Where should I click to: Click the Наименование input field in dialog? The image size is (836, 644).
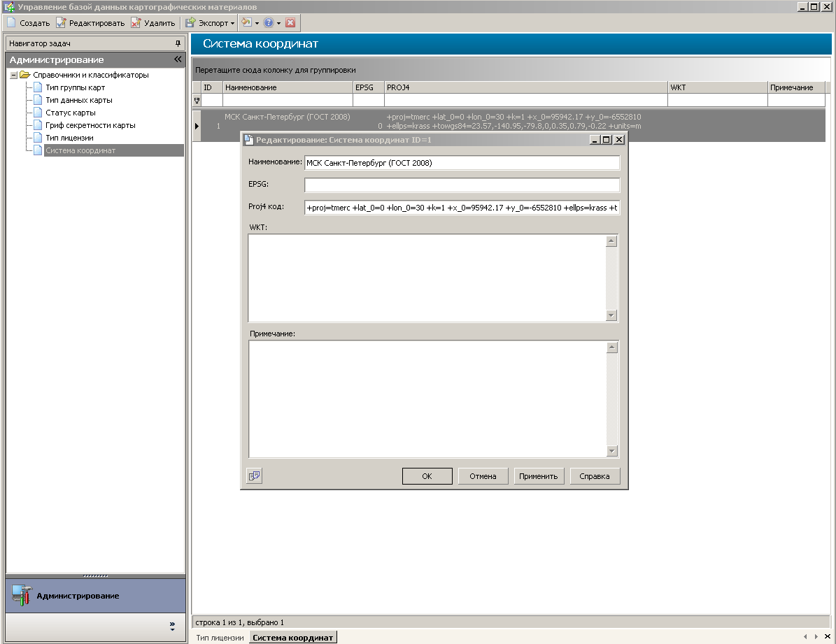pos(462,163)
